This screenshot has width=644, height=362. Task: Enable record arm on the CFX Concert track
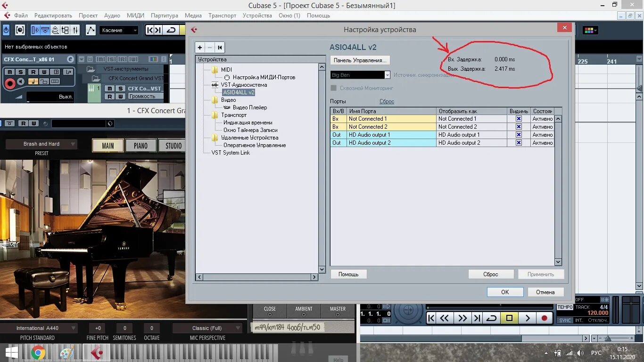(x=10, y=83)
